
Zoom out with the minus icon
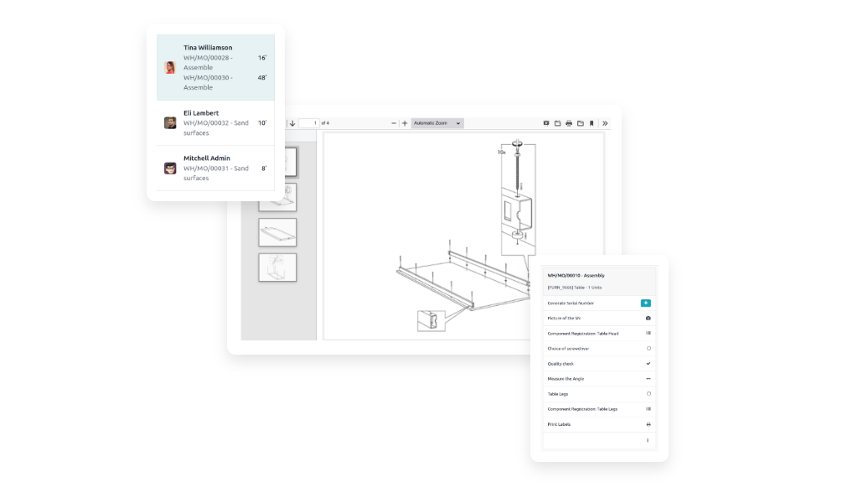pos(394,123)
